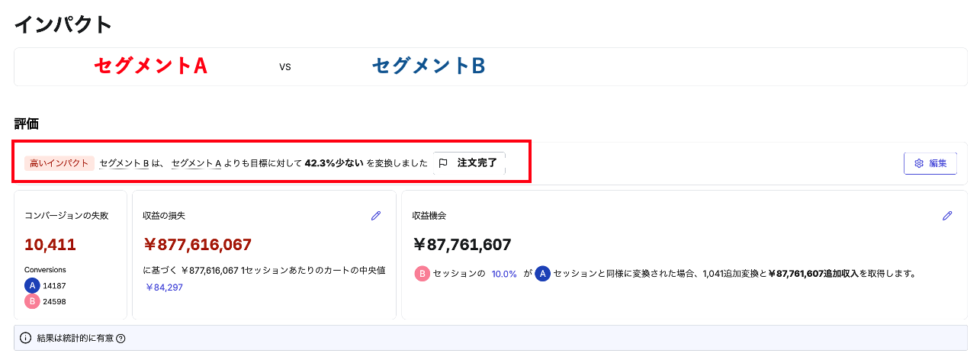The image size is (980, 363).
Task: Click the ￥84,297 median cart value link
Action: [x=164, y=288]
